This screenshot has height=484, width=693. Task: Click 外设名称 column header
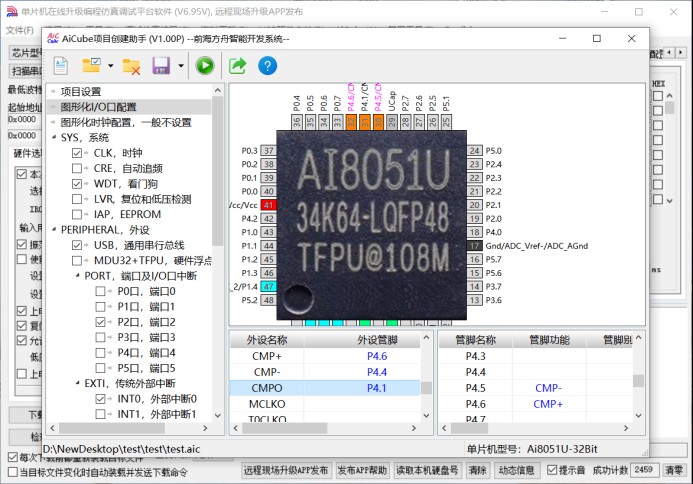click(267, 340)
